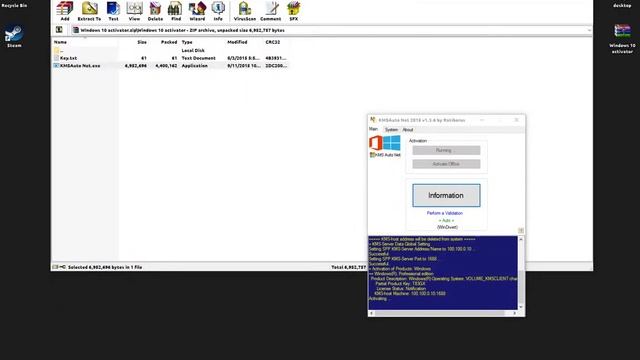
Task: Sort files by the Modified column
Action: coord(237,42)
